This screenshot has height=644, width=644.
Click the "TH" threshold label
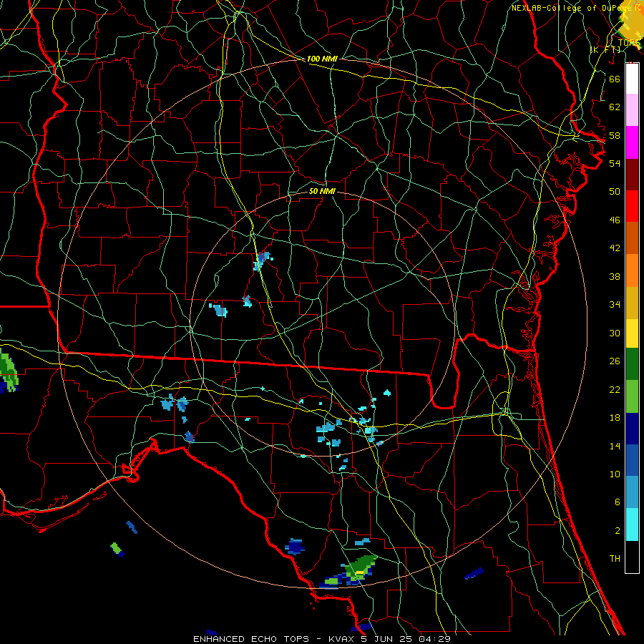[615, 559]
